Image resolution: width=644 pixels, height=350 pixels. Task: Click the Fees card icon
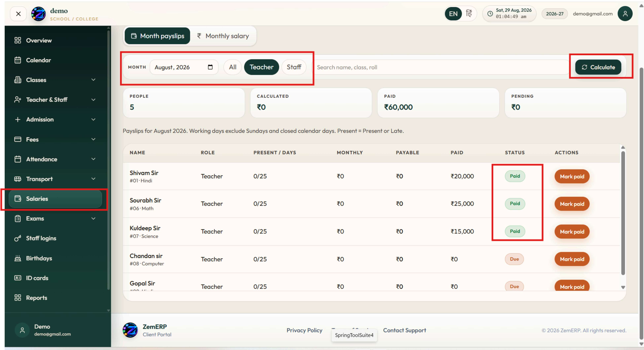pos(17,139)
